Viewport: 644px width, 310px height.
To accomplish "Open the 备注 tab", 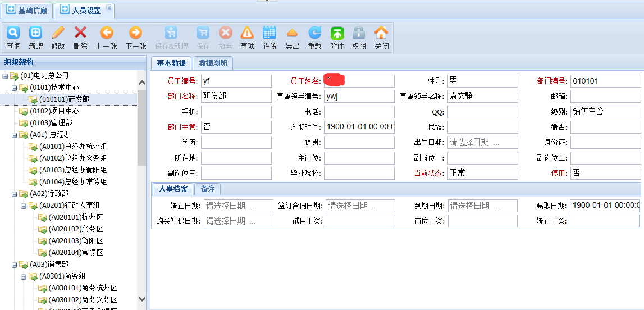I will click(x=208, y=189).
